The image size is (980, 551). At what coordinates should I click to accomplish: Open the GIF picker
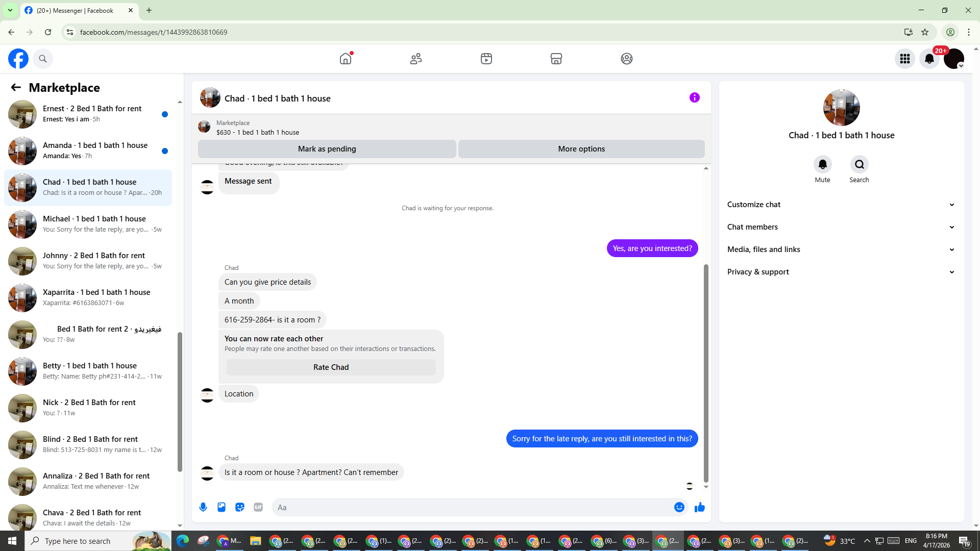[258, 507]
